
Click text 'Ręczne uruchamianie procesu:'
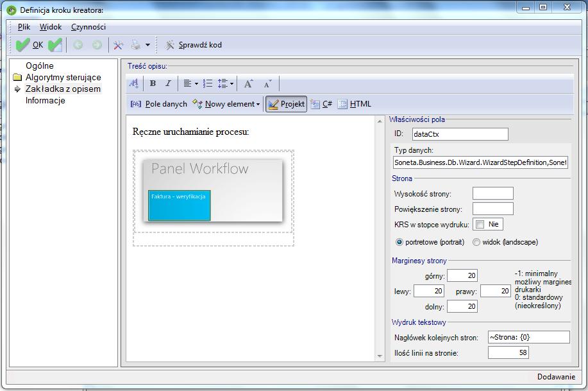[190, 132]
